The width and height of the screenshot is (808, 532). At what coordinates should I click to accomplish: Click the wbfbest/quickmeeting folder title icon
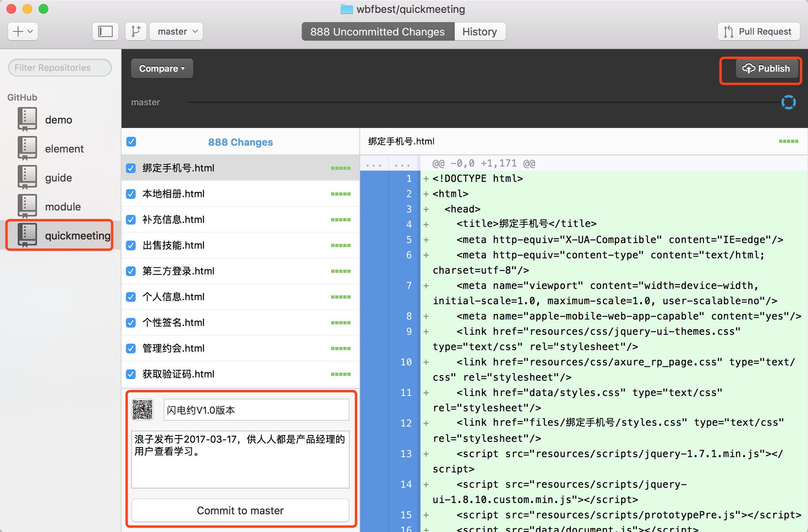(346, 9)
